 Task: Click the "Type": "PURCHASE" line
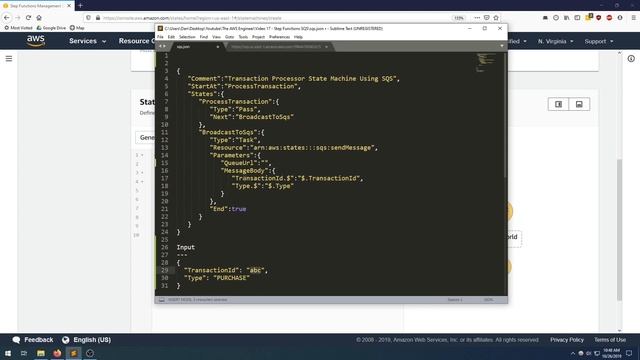217,278
